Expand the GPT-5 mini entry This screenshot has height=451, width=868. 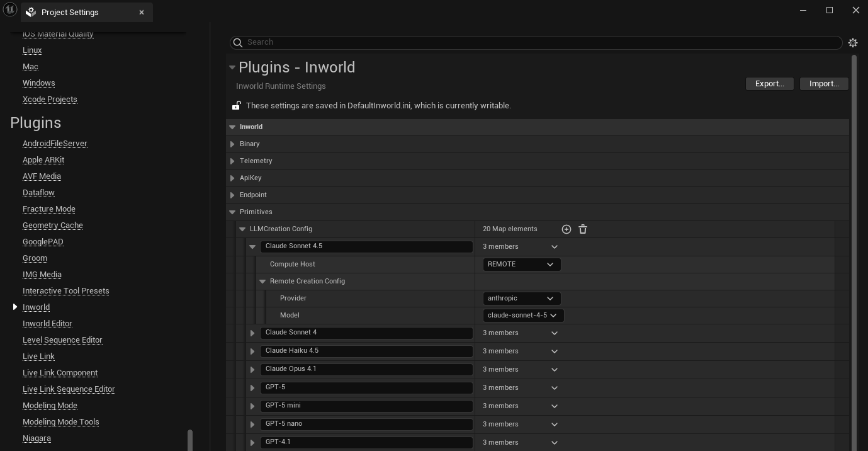pos(252,406)
